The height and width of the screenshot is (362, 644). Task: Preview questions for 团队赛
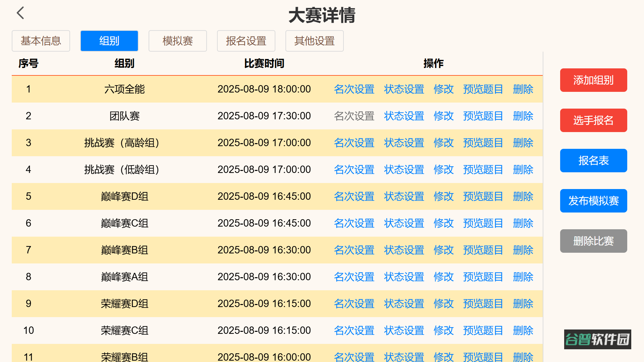(483, 116)
